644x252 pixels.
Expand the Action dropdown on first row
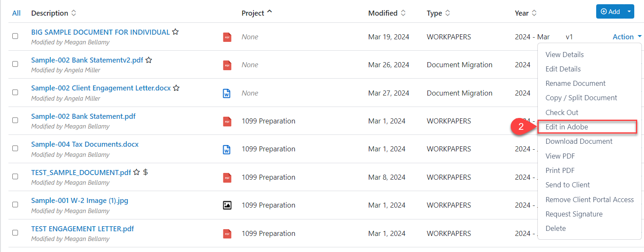coord(627,37)
